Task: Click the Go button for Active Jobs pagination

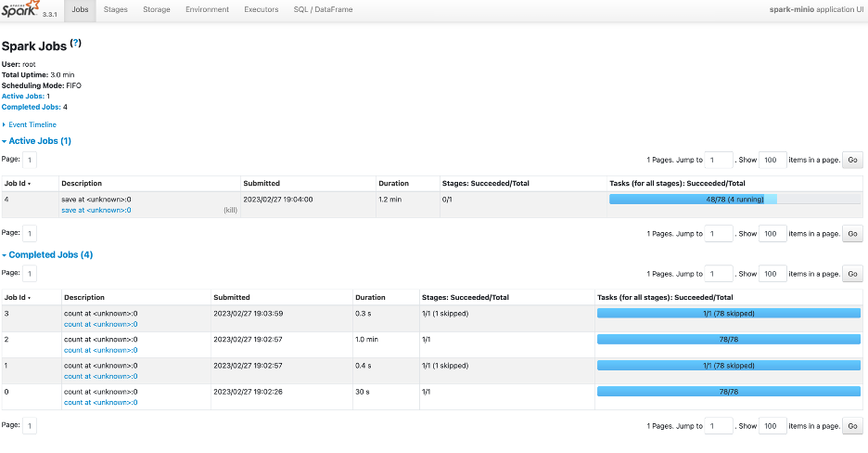Action: tap(853, 160)
